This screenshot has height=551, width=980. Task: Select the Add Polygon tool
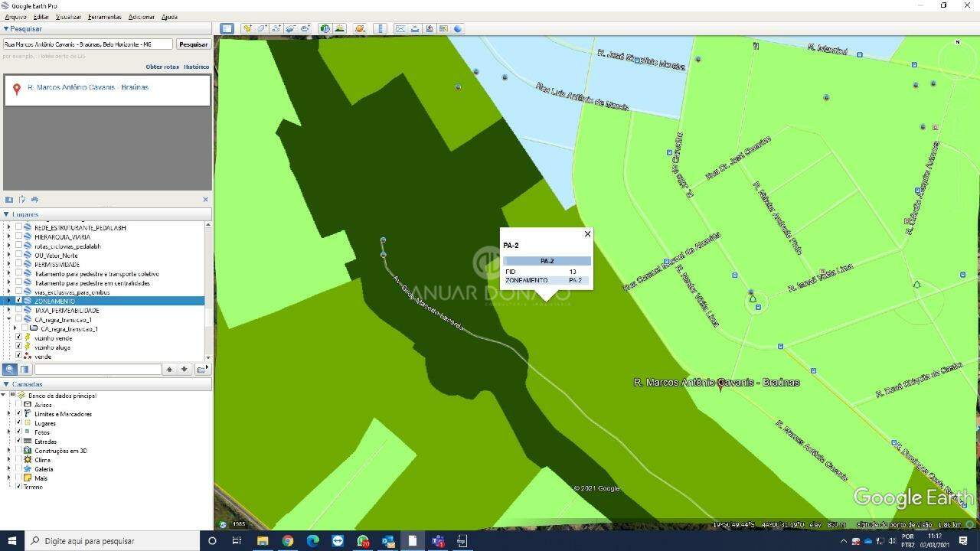pyautogui.click(x=262, y=28)
